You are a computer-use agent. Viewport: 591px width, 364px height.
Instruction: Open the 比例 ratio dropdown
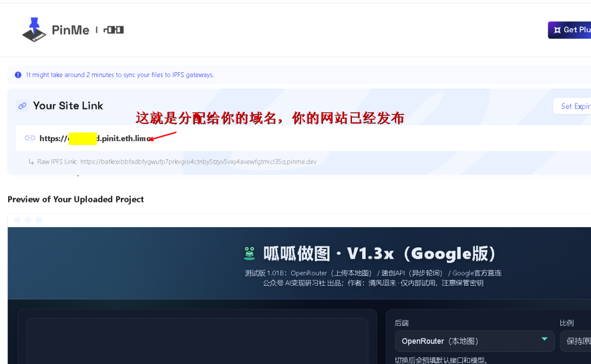(576, 341)
